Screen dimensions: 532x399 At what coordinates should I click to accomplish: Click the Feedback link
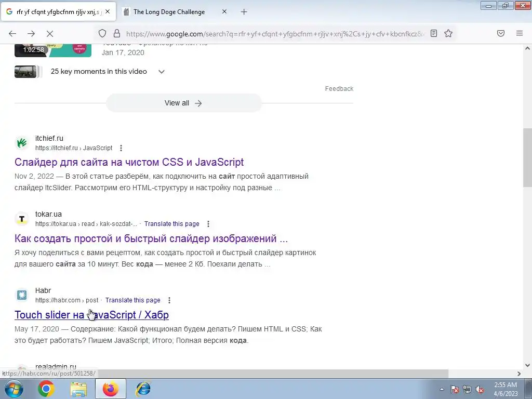tap(339, 88)
